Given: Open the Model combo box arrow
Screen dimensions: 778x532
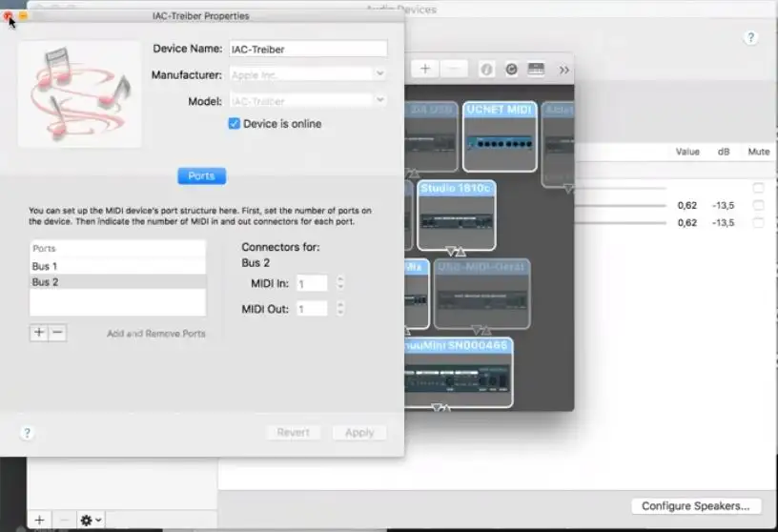Looking at the screenshot, I should tap(380, 100).
